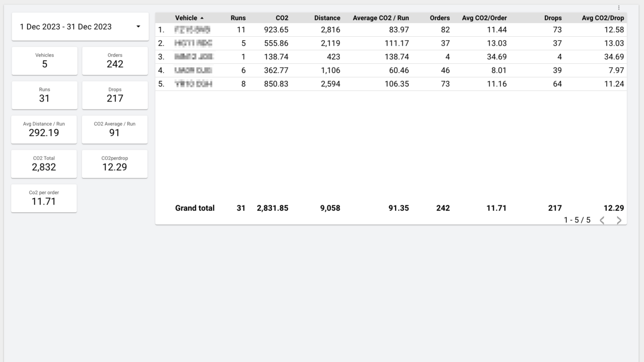Click CO2 value 555.86 in row 2

[x=276, y=43]
